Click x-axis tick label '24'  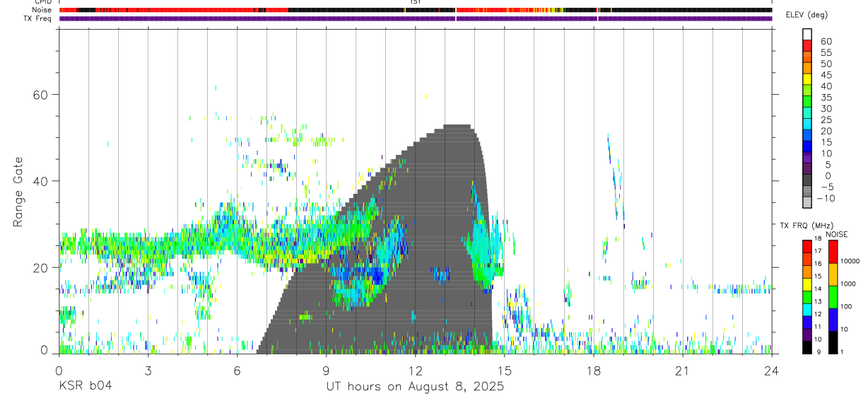coord(771,371)
